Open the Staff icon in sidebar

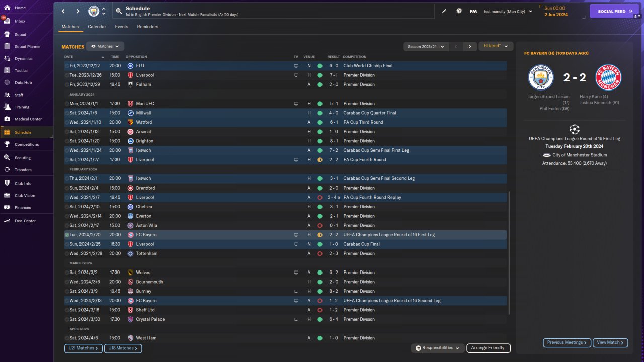pos(7,95)
